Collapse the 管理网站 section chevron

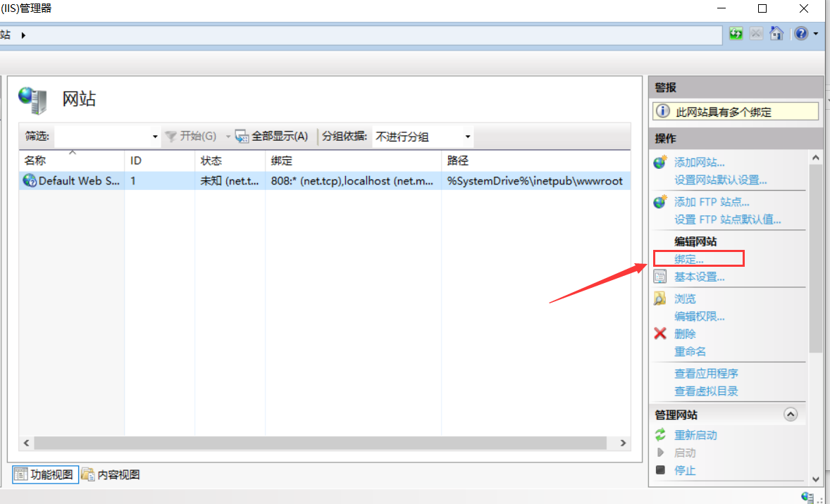coord(791,415)
